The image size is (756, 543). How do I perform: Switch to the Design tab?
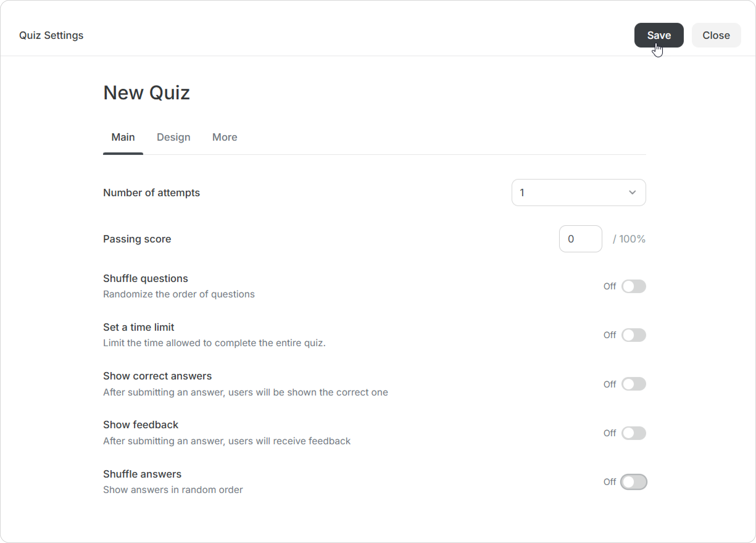click(x=173, y=137)
